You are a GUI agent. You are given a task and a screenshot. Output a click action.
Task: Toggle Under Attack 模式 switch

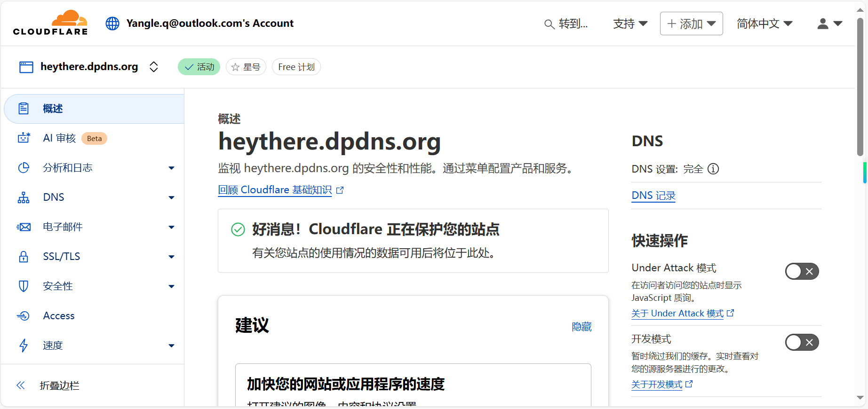pos(802,271)
